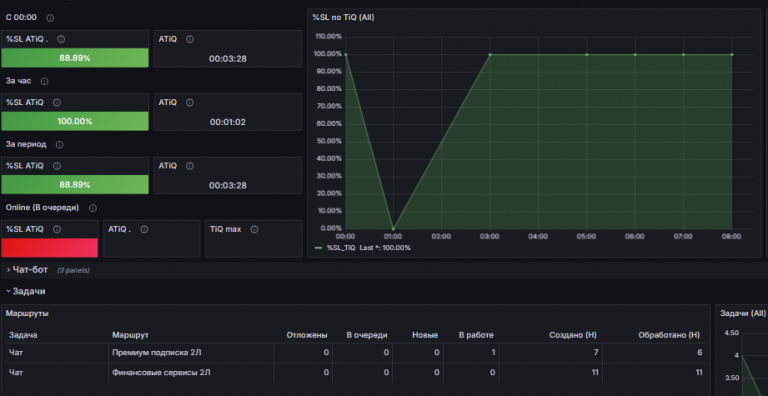Click info icon beside За час heading
This screenshot has width=768, height=396.
click(45, 81)
